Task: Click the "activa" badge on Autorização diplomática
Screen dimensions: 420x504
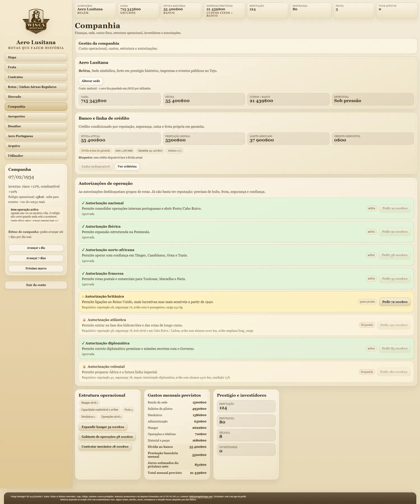Action: (x=371, y=348)
